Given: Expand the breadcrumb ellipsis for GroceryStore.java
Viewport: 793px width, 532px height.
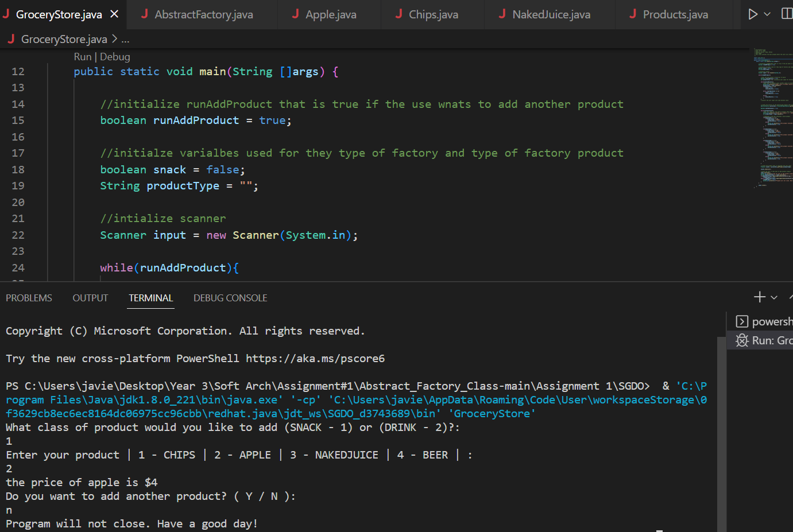Looking at the screenshot, I should [x=125, y=39].
